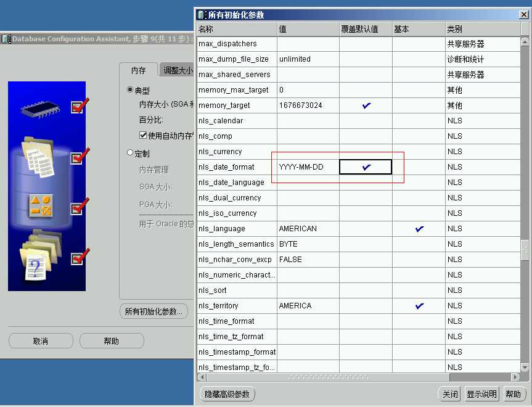This screenshot has width=532, height=407.
Task: Click vertical scrollbar down arrow
Action: (525, 368)
